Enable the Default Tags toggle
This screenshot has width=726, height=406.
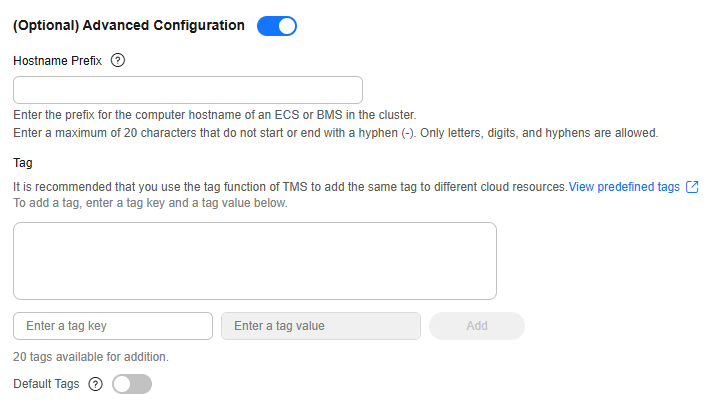(x=132, y=384)
